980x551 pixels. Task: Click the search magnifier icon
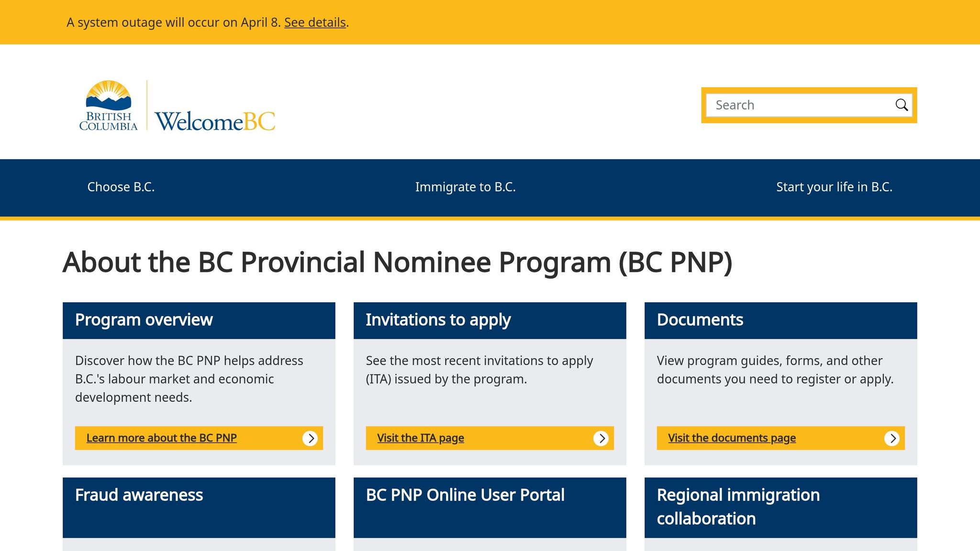point(902,105)
